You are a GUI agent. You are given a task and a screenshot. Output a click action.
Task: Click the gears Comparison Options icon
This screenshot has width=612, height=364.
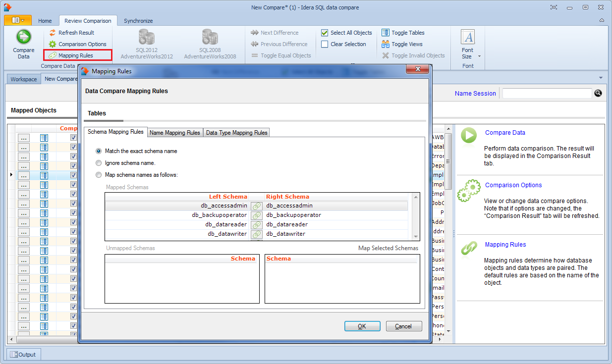point(469,191)
